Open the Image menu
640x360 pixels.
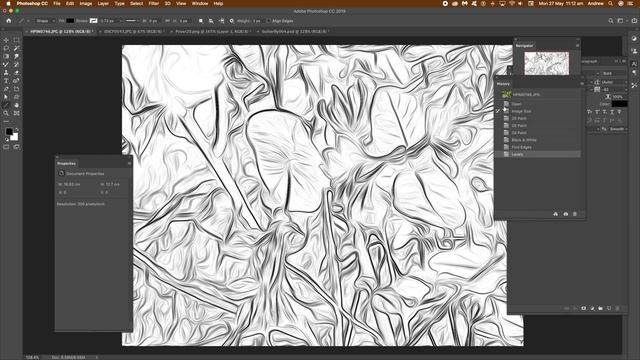(85, 3)
